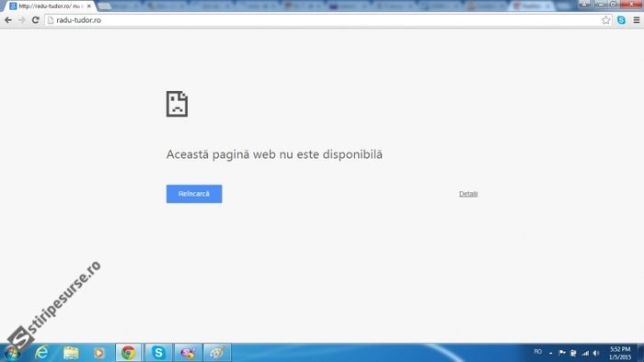This screenshot has width=644, height=362.
Task: Open Windows Explorer folder on taskbar
Action: (x=71, y=353)
